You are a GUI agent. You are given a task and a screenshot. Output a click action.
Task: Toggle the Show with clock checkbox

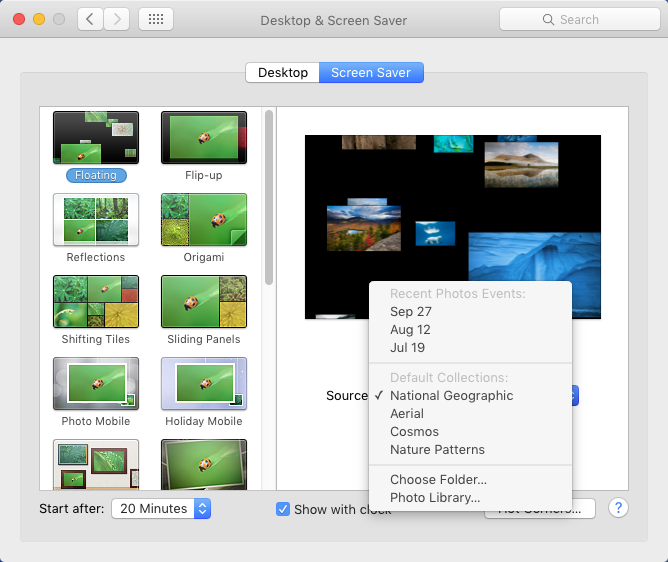[283, 509]
